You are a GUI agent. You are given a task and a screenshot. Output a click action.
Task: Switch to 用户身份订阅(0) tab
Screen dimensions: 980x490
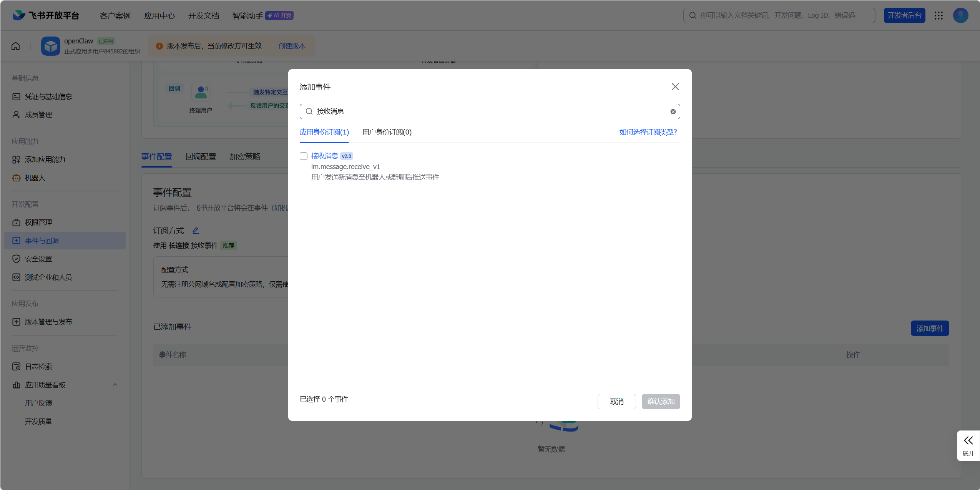387,132
